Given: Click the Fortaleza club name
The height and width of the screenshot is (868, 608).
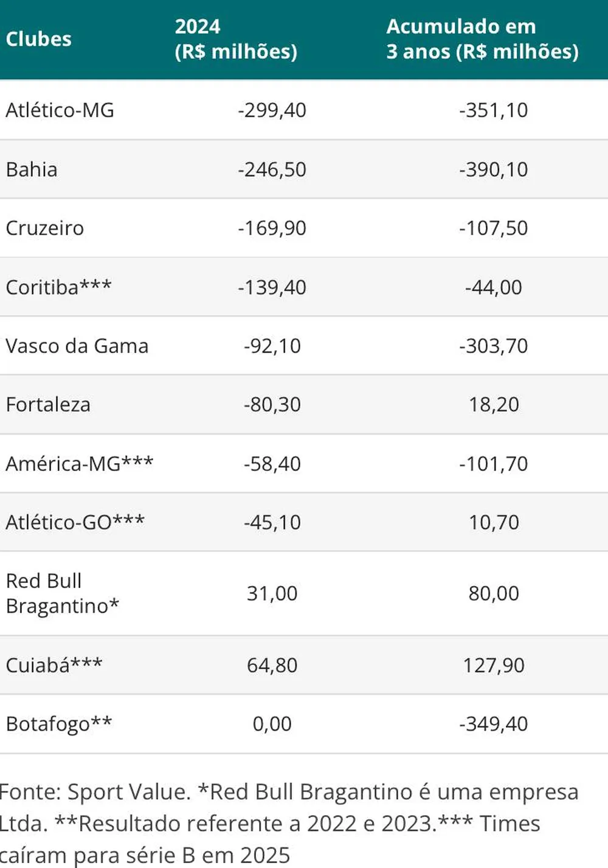Looking at the screenshot, I should 48,404.
